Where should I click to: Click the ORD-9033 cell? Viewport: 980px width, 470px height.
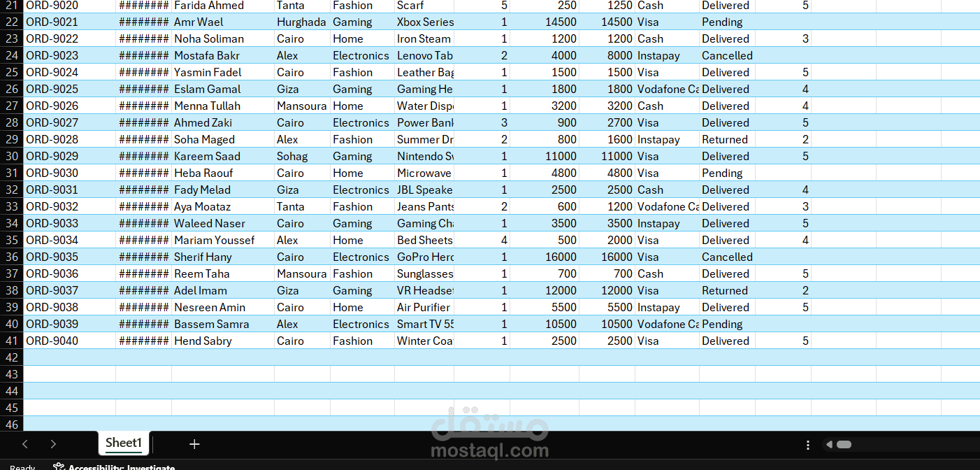(x=69, y=223)
